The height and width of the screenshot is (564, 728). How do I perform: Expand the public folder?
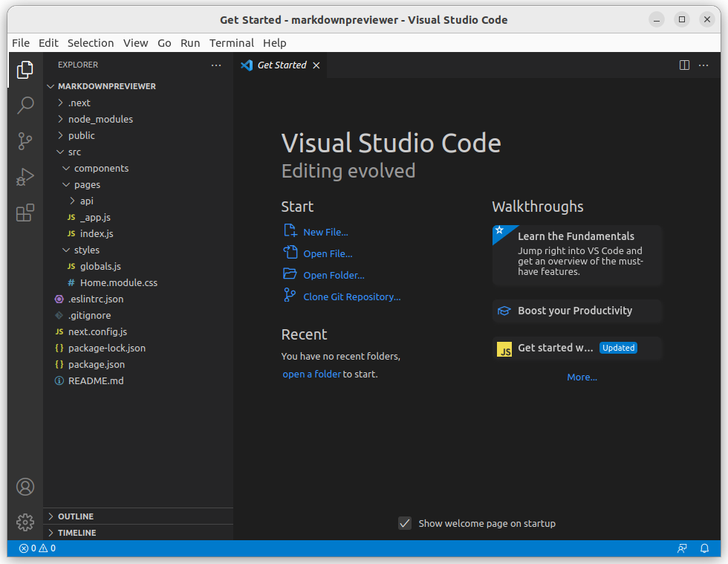[60, 135]
